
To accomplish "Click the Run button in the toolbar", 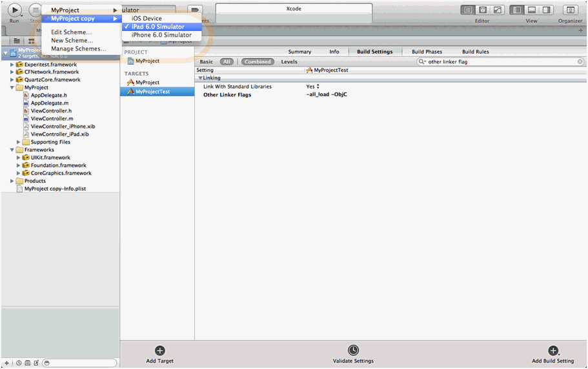I will [x=14, y=10].
